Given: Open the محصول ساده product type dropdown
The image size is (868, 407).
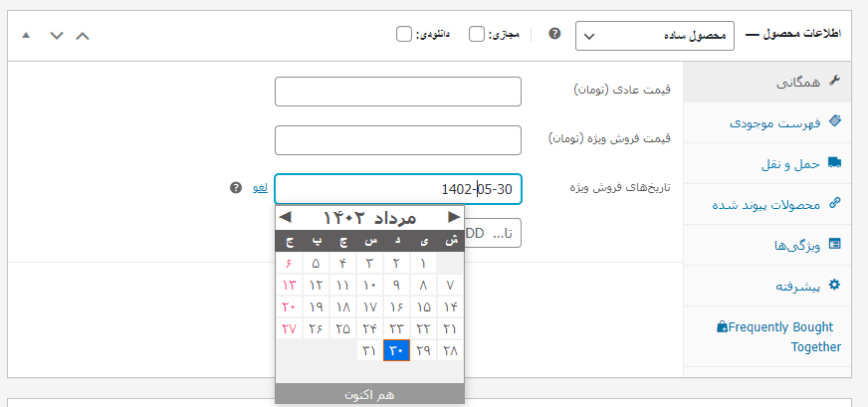Looking at the screenshot, I should [655, 36].
